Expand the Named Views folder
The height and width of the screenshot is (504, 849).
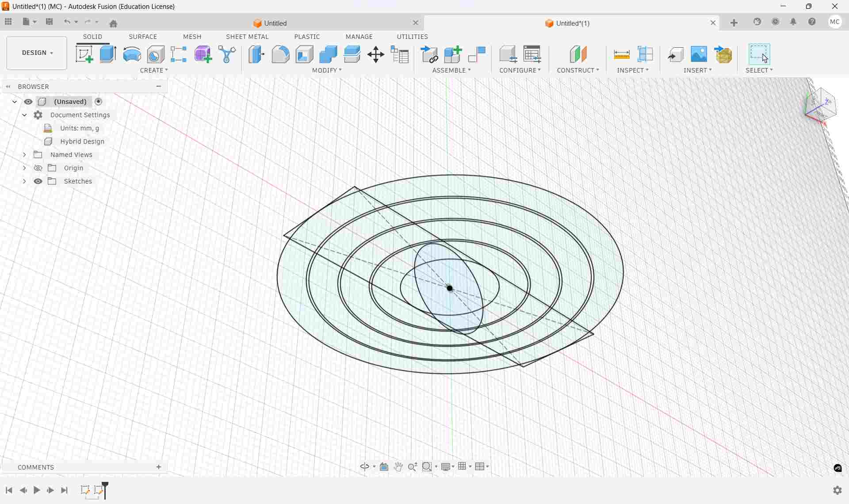[24, 155]
